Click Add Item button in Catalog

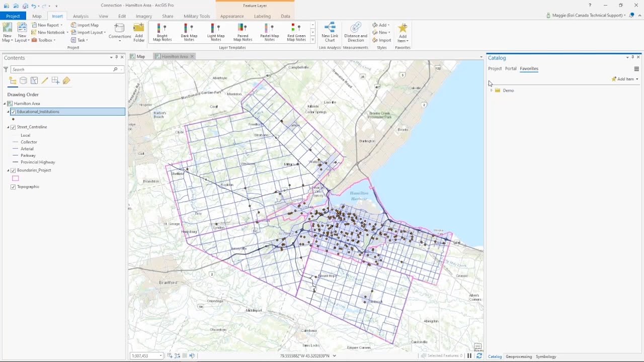624,79
